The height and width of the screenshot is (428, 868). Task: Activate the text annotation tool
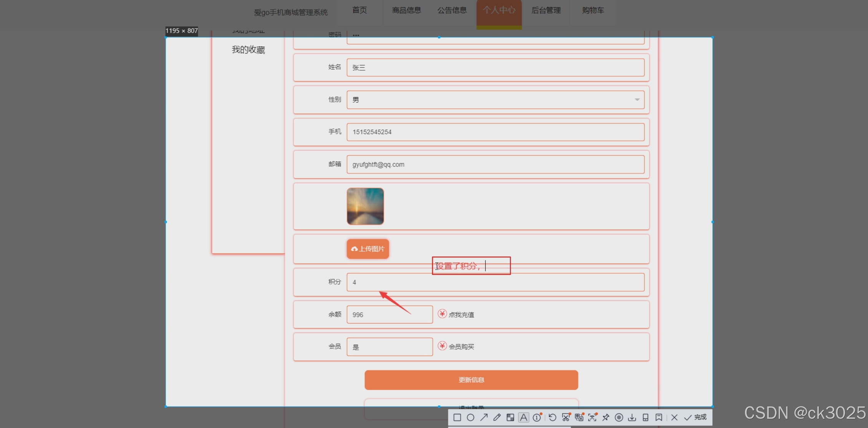[523, 418]
